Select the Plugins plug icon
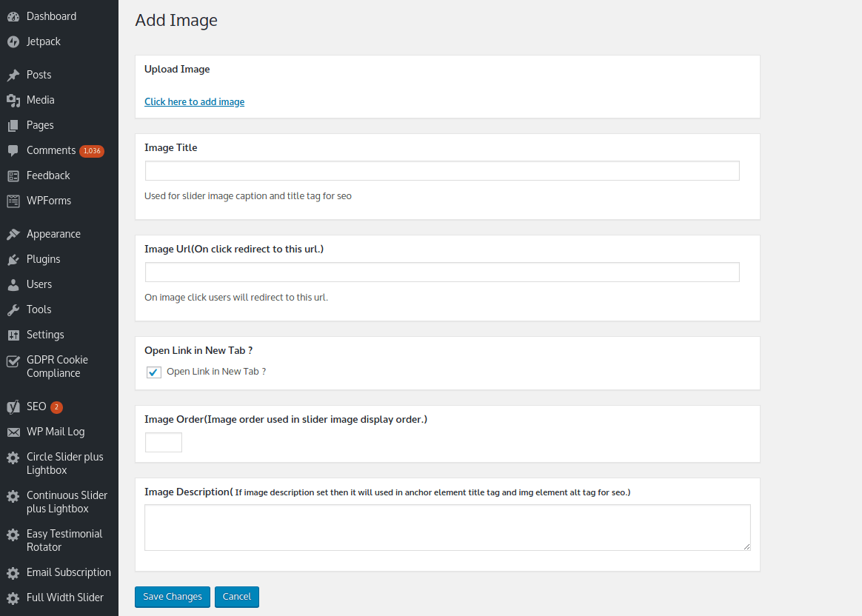The height and width of the screenshot is (616, 862). (x=13, y=258)
